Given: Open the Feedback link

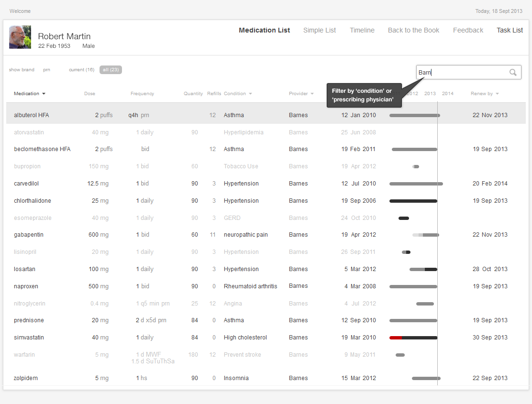Looking at the screenshot, I should point(468,30).
